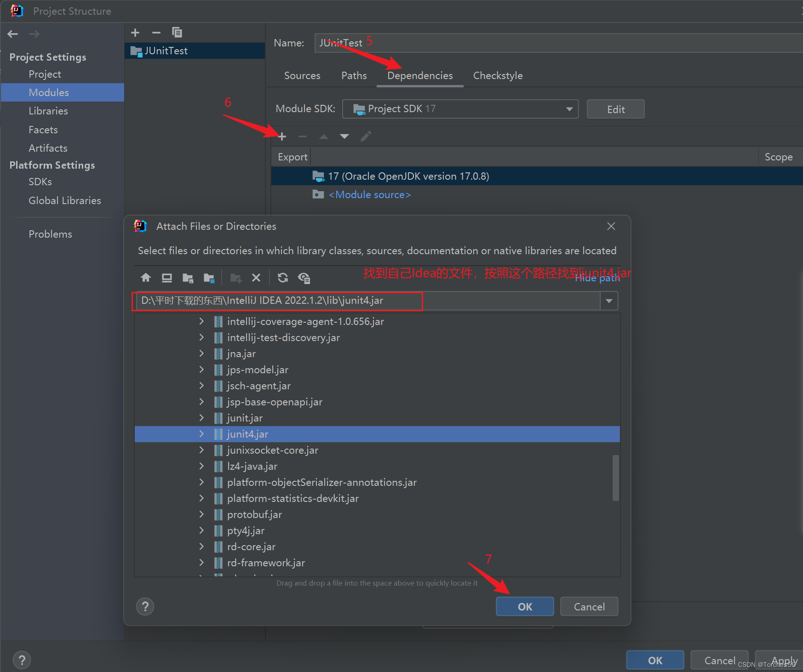
Task: Click Edit button next to Module SDK
Action: (x=615, y=109)
